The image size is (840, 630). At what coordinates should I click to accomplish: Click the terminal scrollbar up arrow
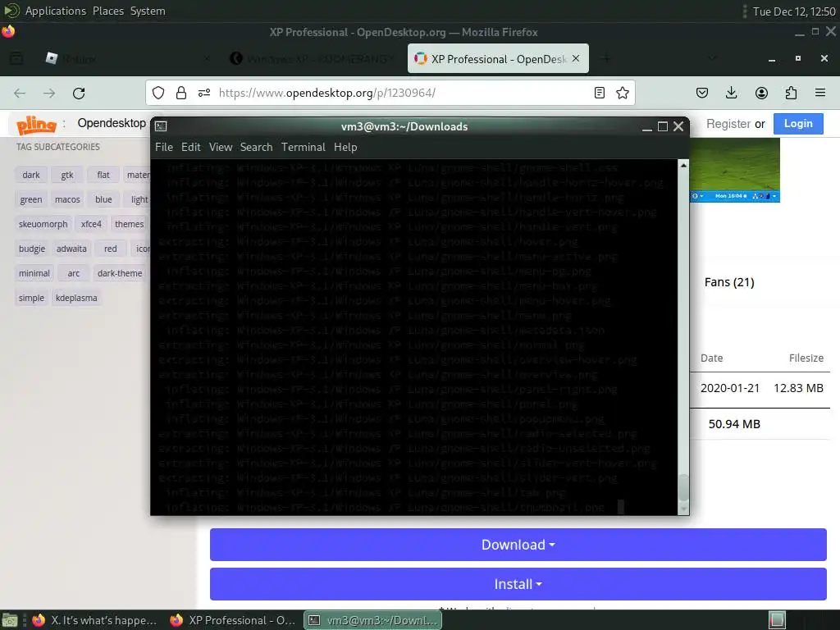tap(683, 165)
